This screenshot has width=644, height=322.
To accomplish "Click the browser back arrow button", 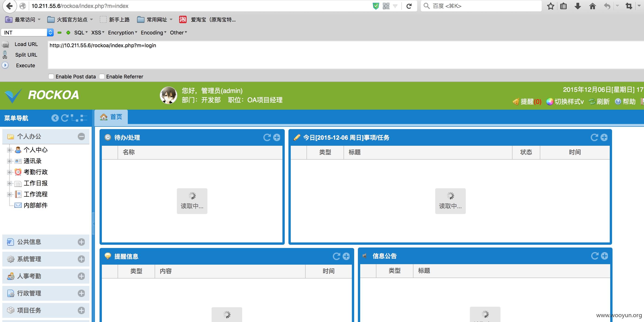I will click(x=9, y=6).
